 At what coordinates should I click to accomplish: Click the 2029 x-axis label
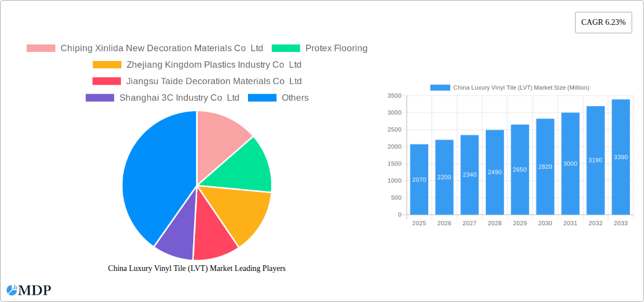pyautogui.click(x=520, y=223)
